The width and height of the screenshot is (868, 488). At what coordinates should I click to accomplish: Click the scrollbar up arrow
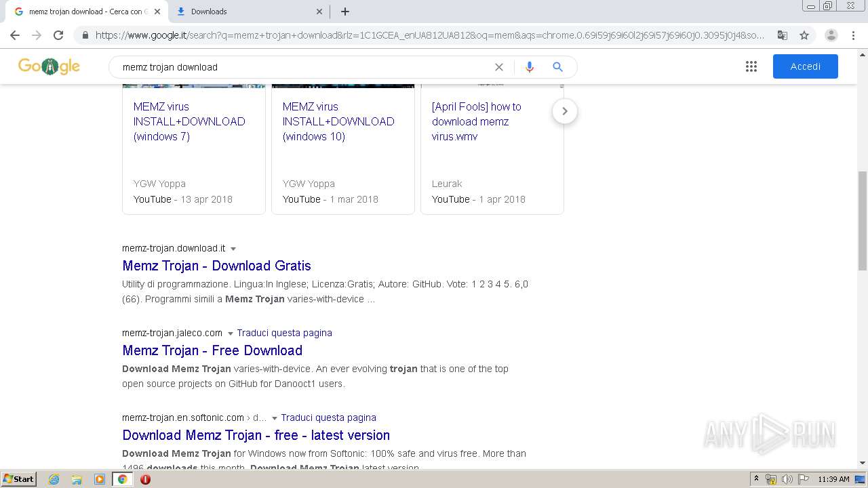pyautogui.click(x=862, y=54)
